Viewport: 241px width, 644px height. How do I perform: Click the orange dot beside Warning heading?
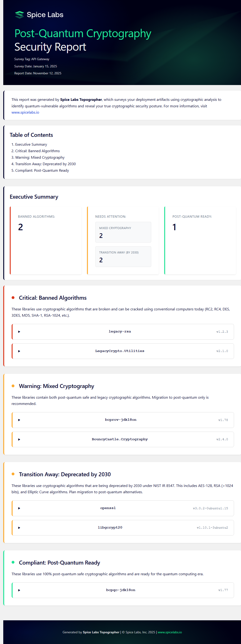click(x=14, y=386)
